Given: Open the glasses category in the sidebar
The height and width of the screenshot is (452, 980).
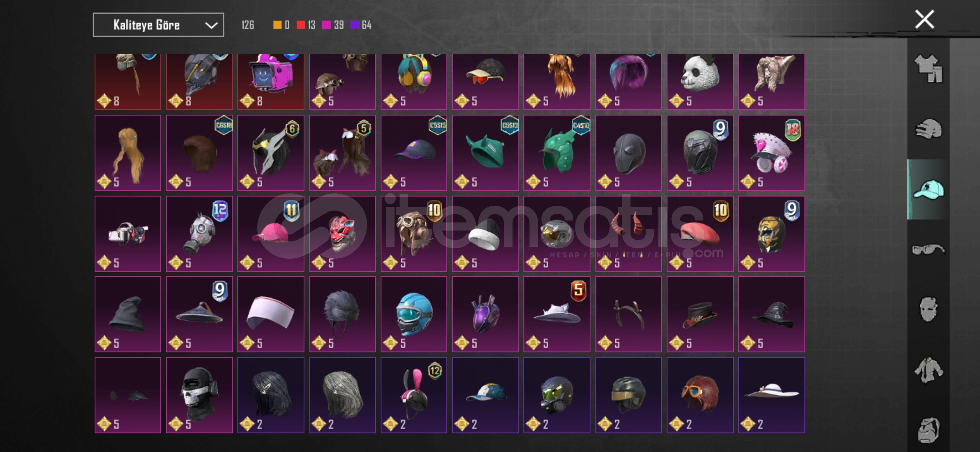Looking at the screenshot, I should [x=928, y=250].
